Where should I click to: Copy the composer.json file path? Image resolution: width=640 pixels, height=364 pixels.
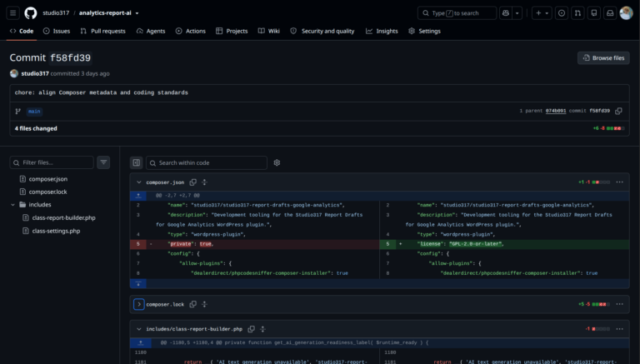click(193, 182)
